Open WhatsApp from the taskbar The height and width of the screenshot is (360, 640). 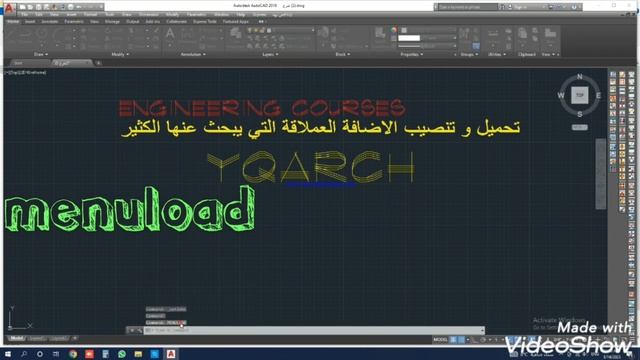click(x=122, y=354)
